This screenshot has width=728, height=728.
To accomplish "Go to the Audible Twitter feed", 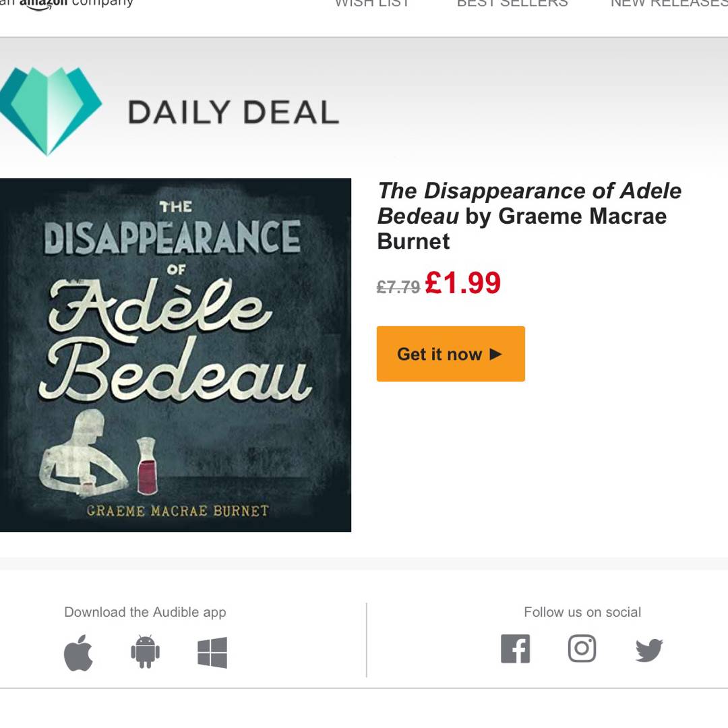I will click(x=649, y=650).
